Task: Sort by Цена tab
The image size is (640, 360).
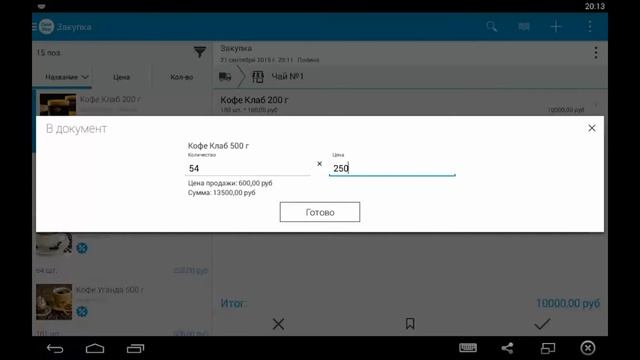Action: [x=121, y=77]
